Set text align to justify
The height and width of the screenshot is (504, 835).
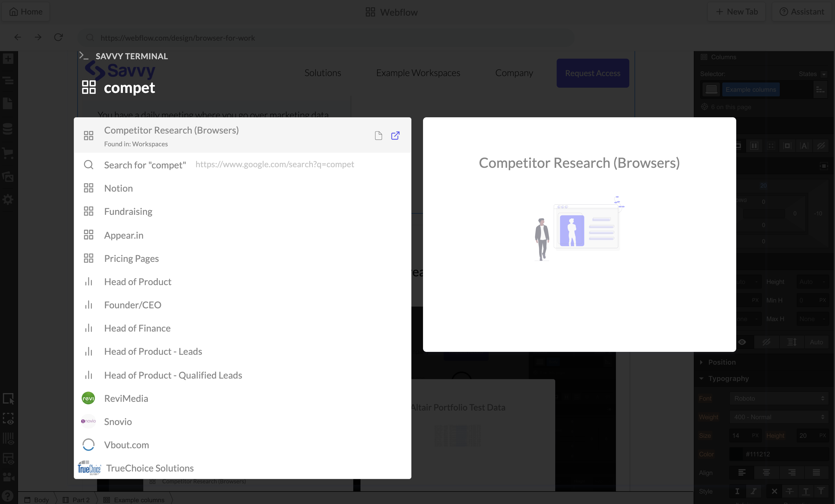(816, 473)
